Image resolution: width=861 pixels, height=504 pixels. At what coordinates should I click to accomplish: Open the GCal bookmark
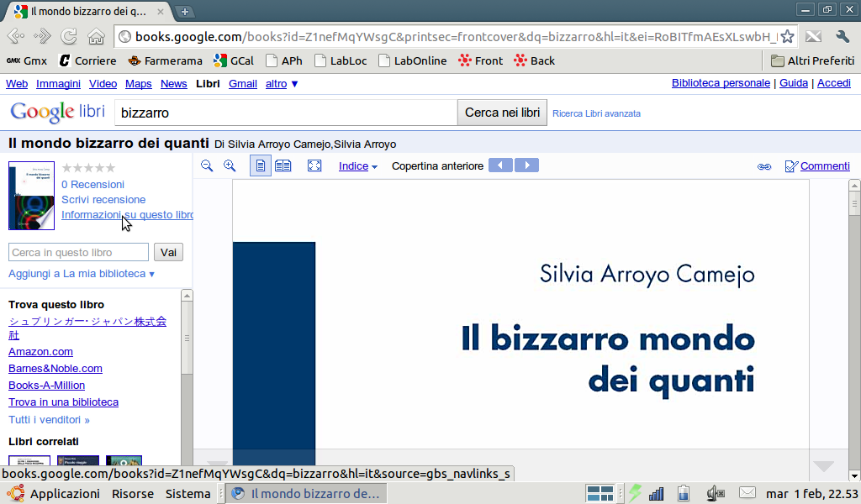pos(234,60)
